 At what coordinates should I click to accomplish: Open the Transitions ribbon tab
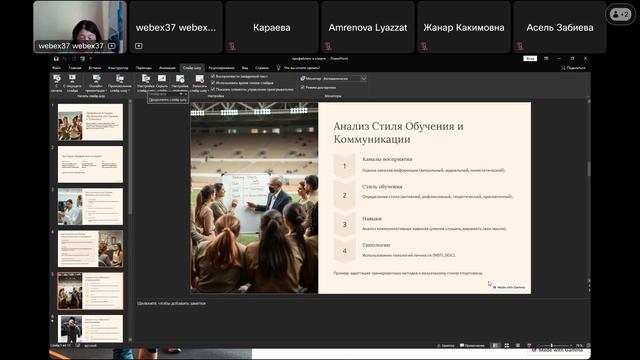[144, 68]
